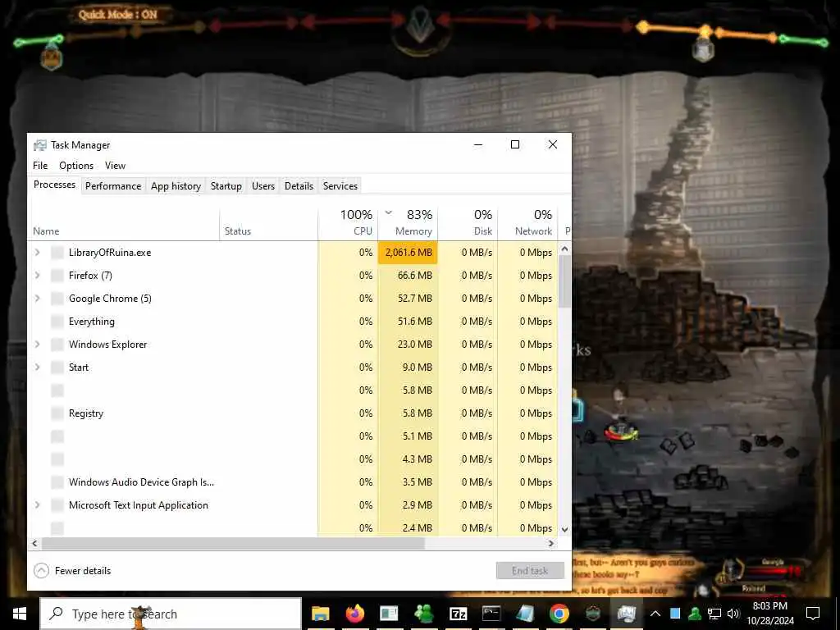Viewport: 840px width, 630px height.
Task: Click the taskbar clock showing 8:03 PM
Action: pyautogui.click(x=770, y=614)
